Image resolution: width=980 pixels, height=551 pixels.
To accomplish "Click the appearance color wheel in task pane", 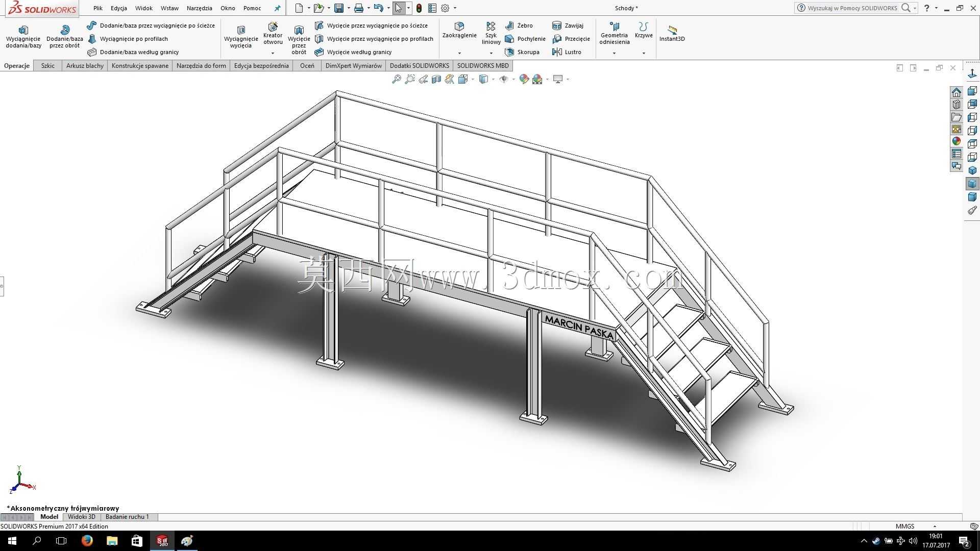I will click(957, 141).
